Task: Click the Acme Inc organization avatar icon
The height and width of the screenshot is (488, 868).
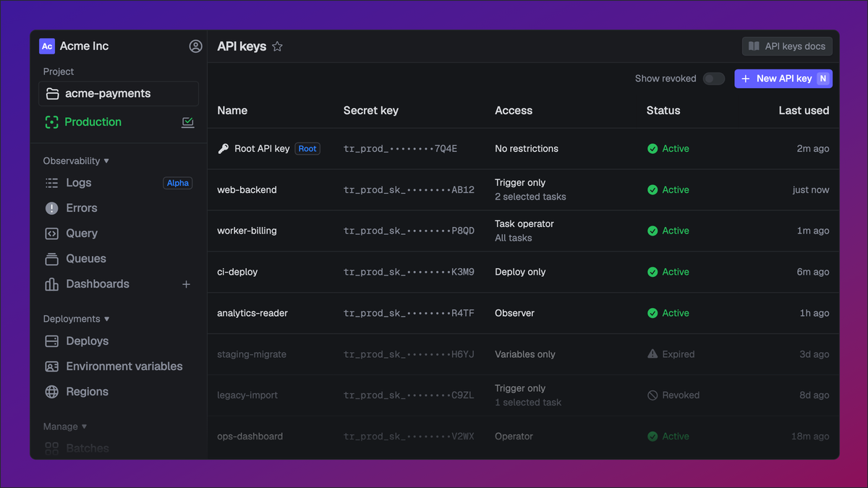Action: pyautogui.click(x=47, y=46)
